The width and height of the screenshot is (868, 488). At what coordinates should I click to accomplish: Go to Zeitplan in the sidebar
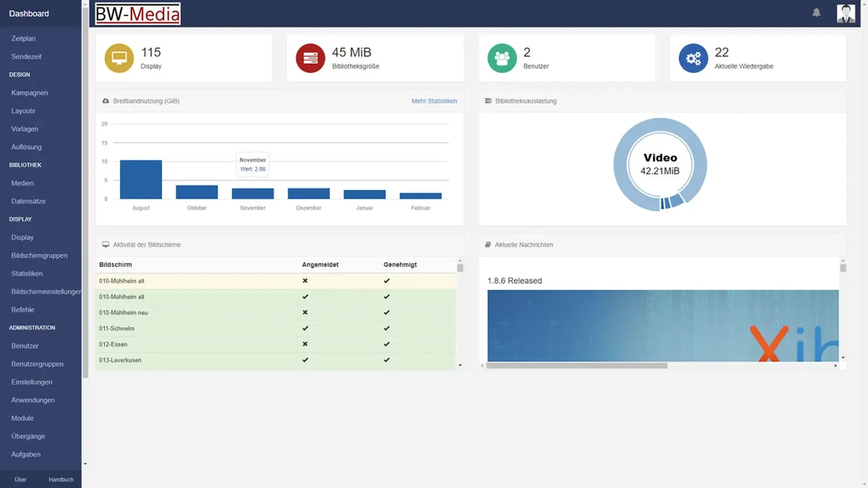pyautogui.click(x=24, y=38)
